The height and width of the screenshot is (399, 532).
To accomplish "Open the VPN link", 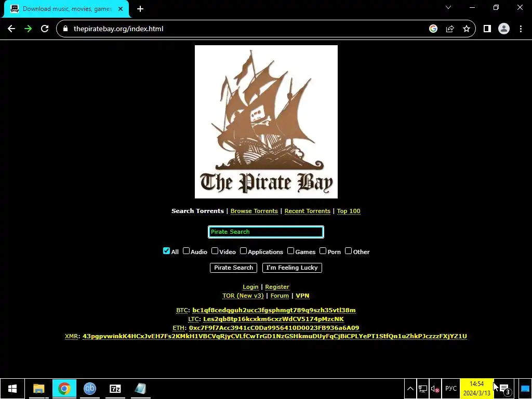I will pyautogui.click(x=302, y=296).
